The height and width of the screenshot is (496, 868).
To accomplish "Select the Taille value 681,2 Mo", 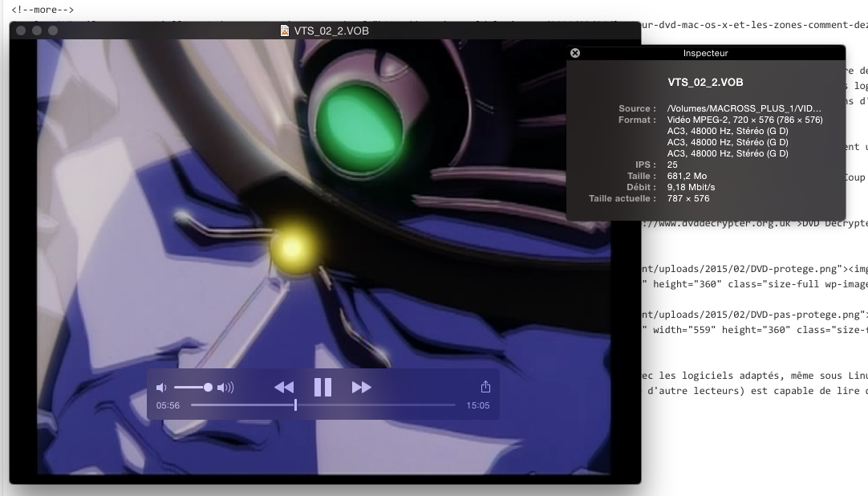I will [687, 176].
